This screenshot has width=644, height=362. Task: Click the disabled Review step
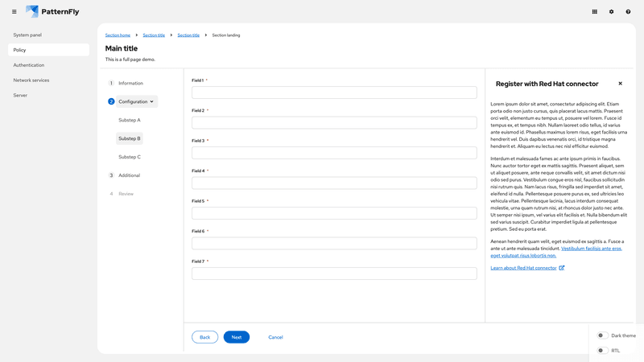coord(126,194)
